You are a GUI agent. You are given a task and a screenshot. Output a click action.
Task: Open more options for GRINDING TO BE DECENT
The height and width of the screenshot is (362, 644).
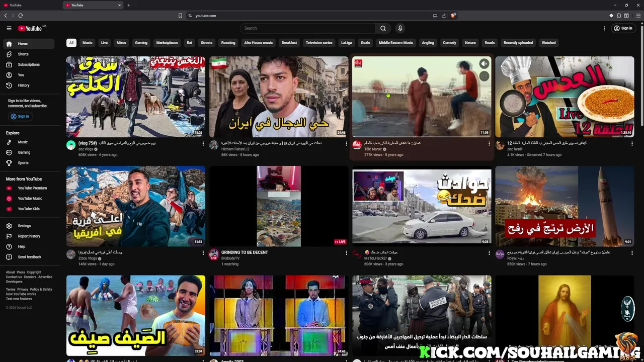pos(346,253)
